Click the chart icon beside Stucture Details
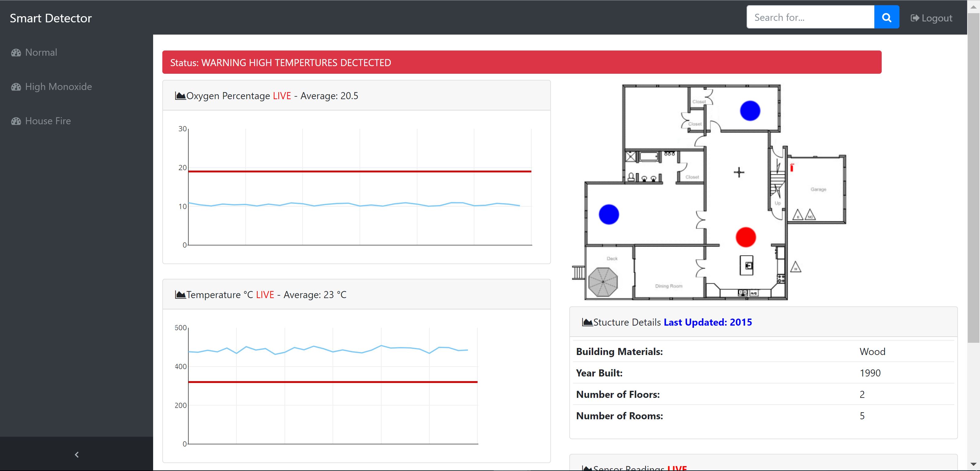Image resolution: width=980 pixels, height=471 pixels. 587,322
